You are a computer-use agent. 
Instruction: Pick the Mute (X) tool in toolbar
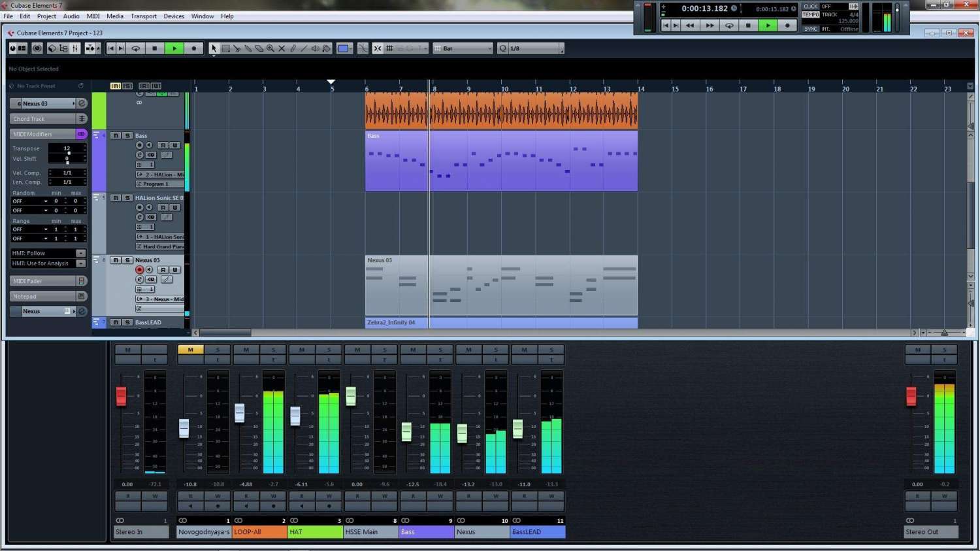(282, 48)
